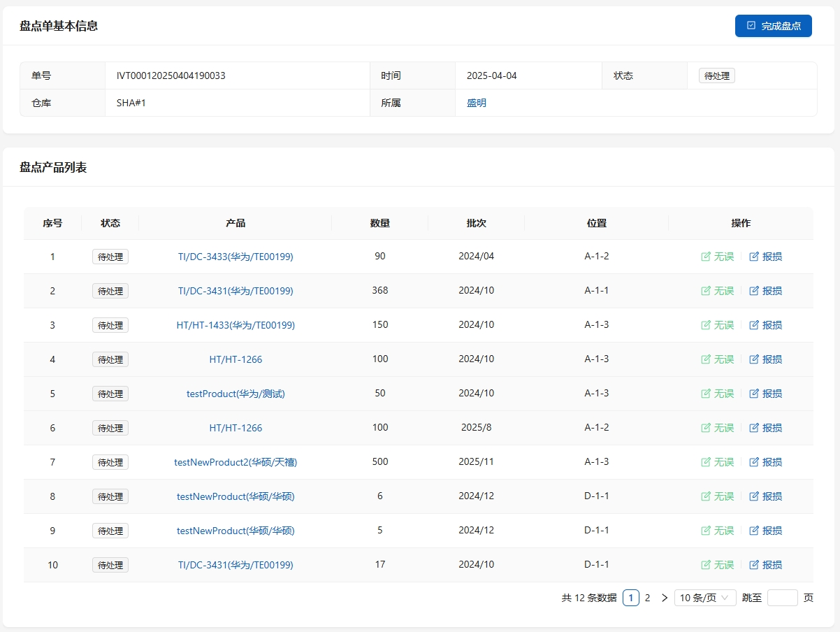Click 报损 icon for row 10
Viewport: 840px width, 632px height.
tap(754, 565)
